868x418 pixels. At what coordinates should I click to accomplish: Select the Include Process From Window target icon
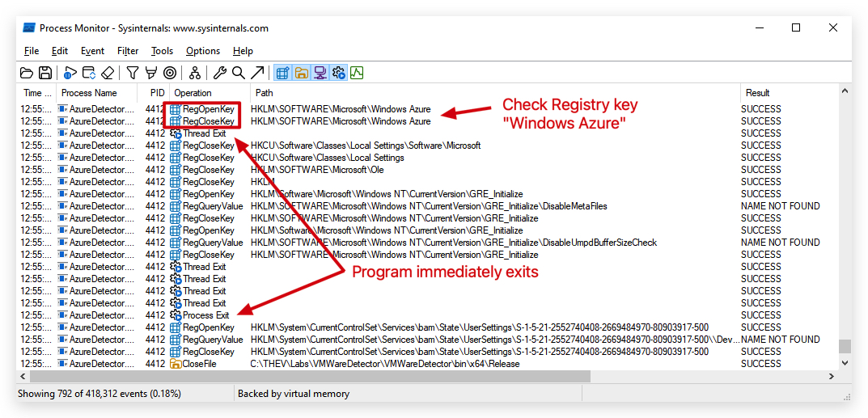pyautogui.click(x=170, y=73)
